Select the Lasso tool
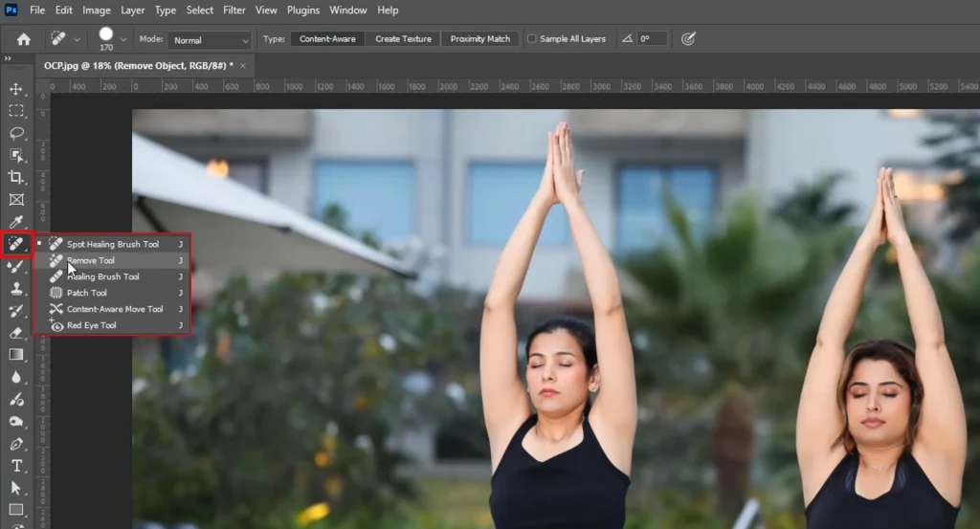This screenshot has width=980, height=529. tap(16, 133)
